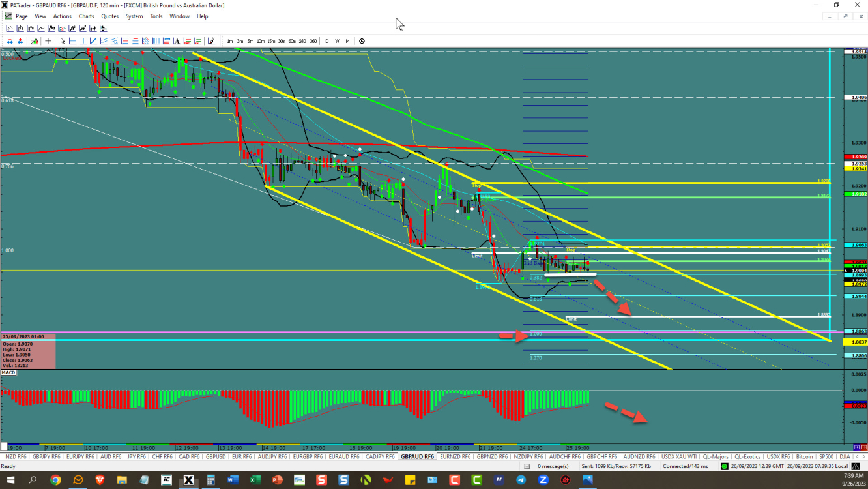
Task: Open the Window menu
Action: 180,16
